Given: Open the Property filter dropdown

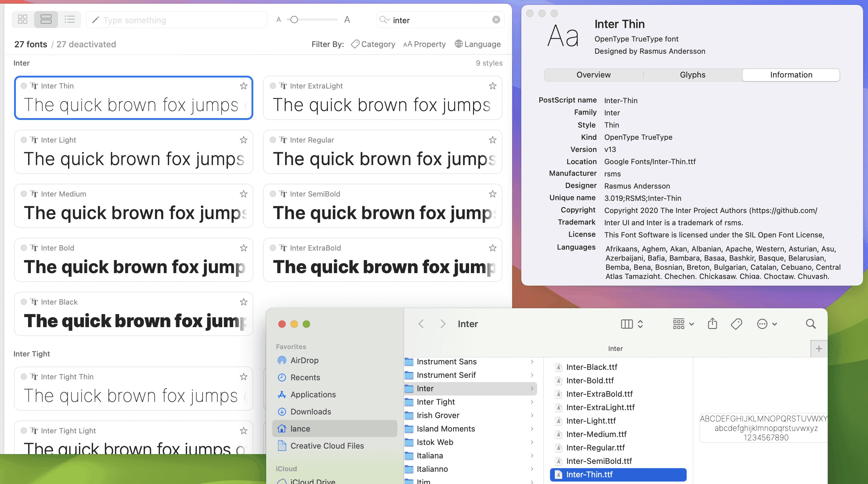Looking at the screenshot, I should [424, 44].
